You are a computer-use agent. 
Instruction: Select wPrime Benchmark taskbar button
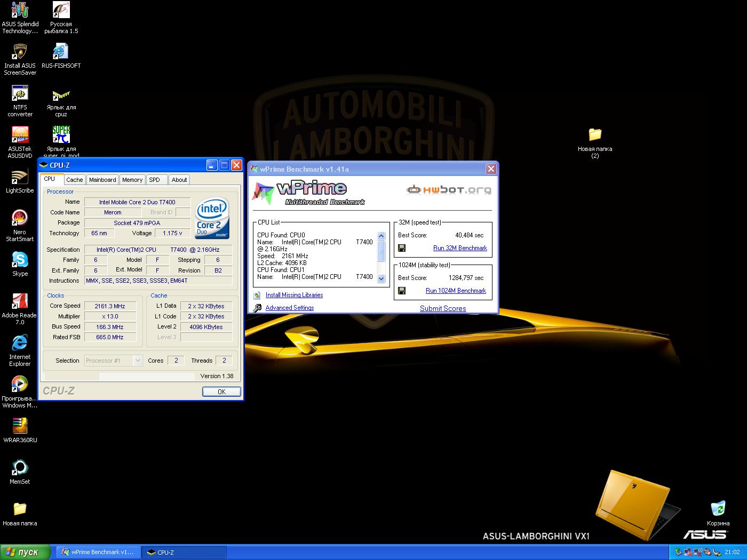coord(99,552)
